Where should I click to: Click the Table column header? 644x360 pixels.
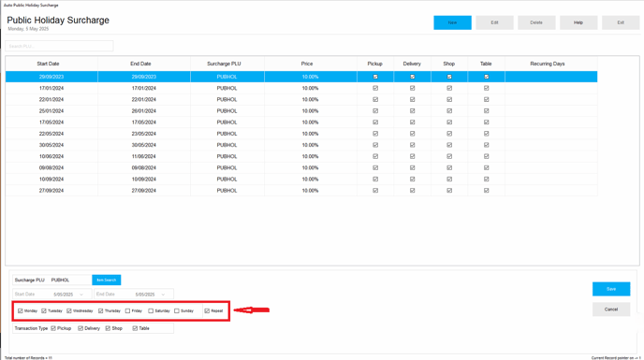[486, 64]
